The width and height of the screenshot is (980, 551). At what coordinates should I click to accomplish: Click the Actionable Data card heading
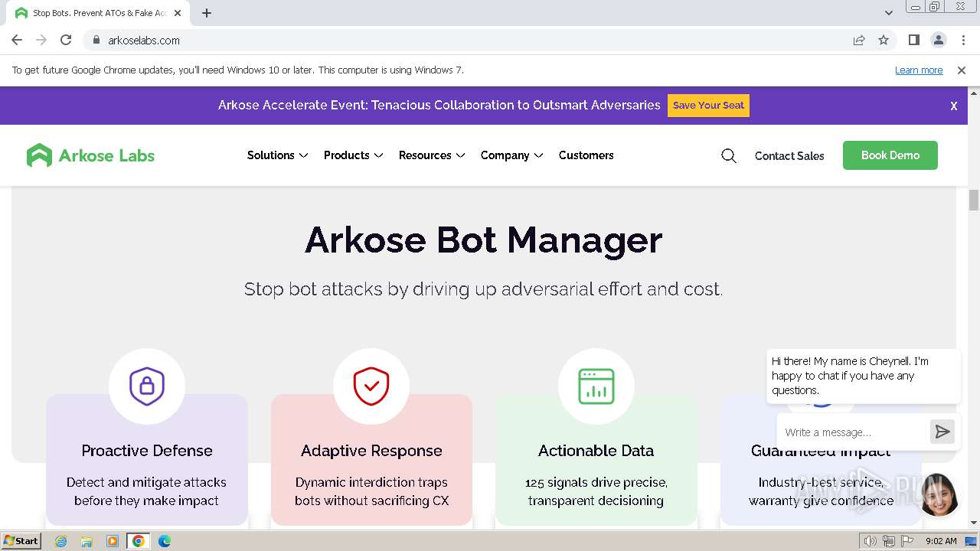596,451
